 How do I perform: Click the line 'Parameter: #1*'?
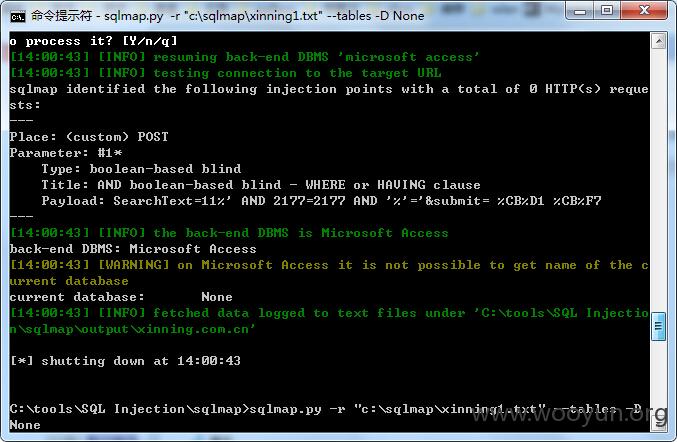pyautogui.click(x=66, y=153)
